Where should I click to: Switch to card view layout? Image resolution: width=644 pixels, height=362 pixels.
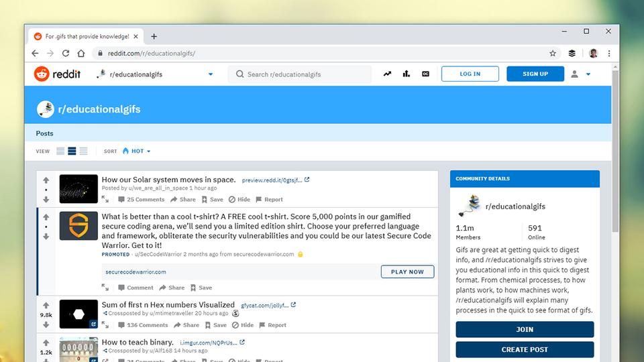(x=60, y=151)
